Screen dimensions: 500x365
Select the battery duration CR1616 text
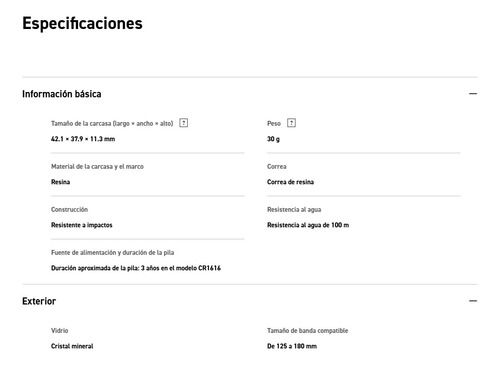(136, 268)
